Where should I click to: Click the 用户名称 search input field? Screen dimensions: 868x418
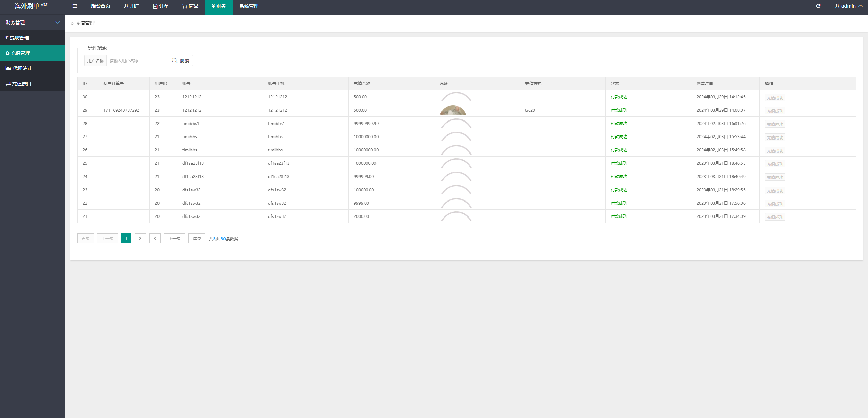135,61
